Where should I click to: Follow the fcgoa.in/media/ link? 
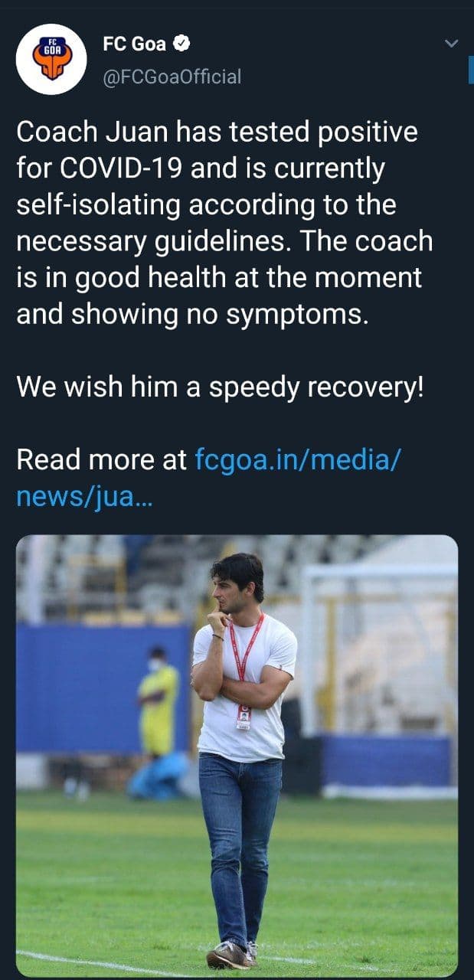298,460
